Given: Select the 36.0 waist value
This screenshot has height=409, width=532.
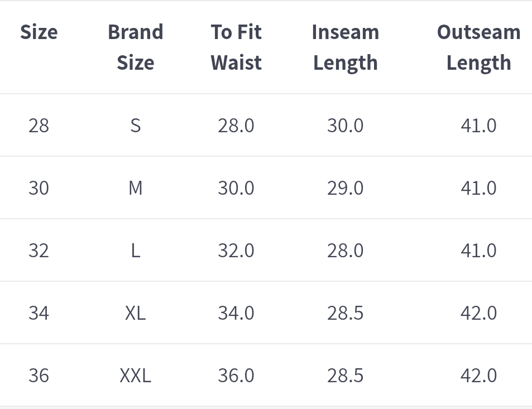Looking at the screenshot, I should (x=236, y=376).
